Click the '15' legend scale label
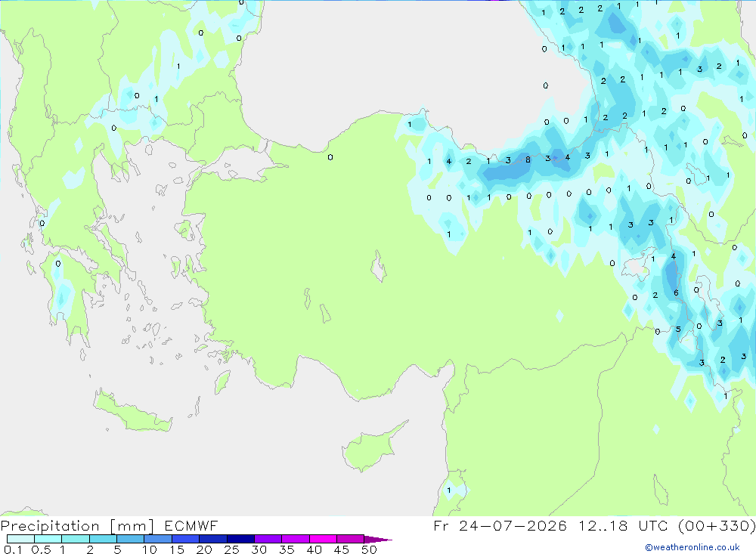 pyautogui.click(x=177, y=549)
